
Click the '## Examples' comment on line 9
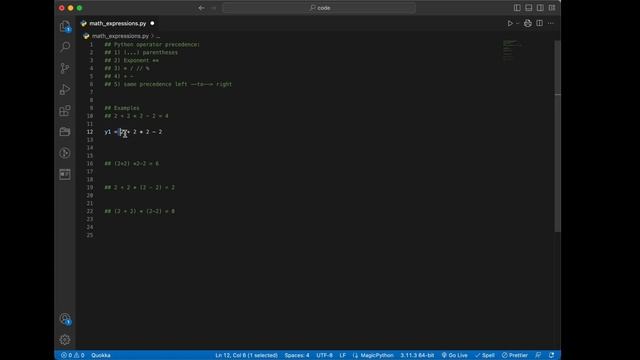click(122, 108)
